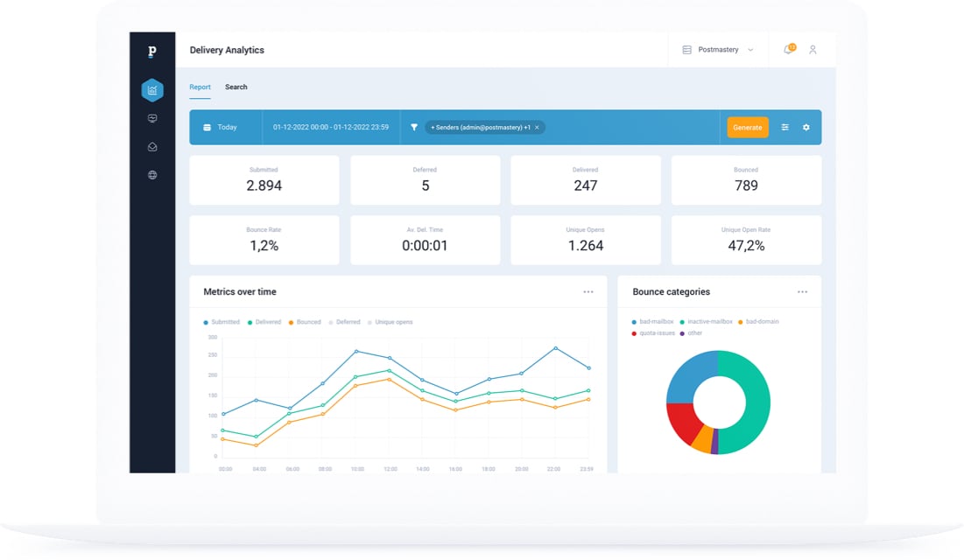Screen dimensions: 964x560
Task: Open notifications bell icon
Action: (x=788, y=50)
